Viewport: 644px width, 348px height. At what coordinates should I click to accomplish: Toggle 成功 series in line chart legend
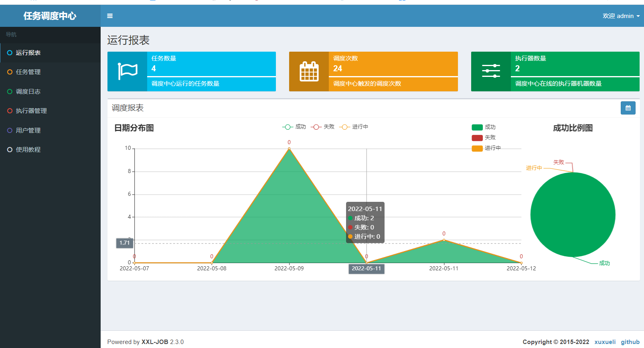click(x=294, y=127)
